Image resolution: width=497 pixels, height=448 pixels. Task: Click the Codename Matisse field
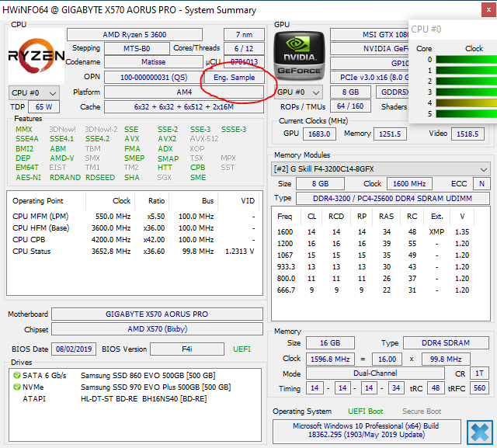[x=154, y=62]
